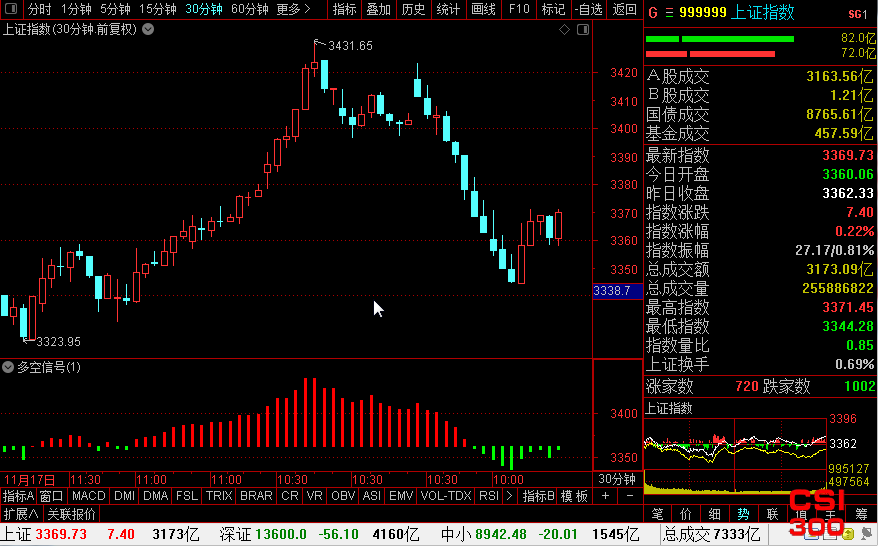This screenshot has width=878, height=546.
Task: Click the SG1 label
Action: click(x=858, y=14)
